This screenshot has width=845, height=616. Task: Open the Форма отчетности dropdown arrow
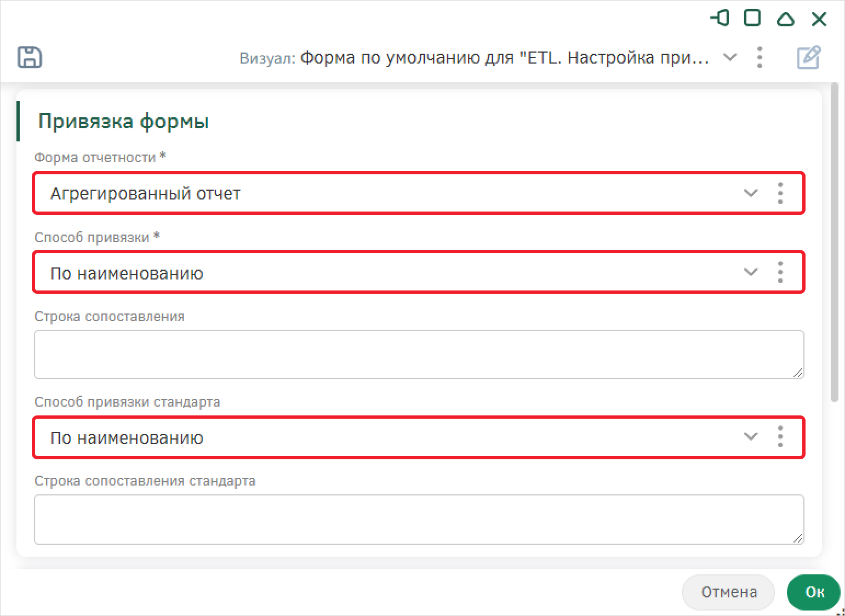point(751,193)
